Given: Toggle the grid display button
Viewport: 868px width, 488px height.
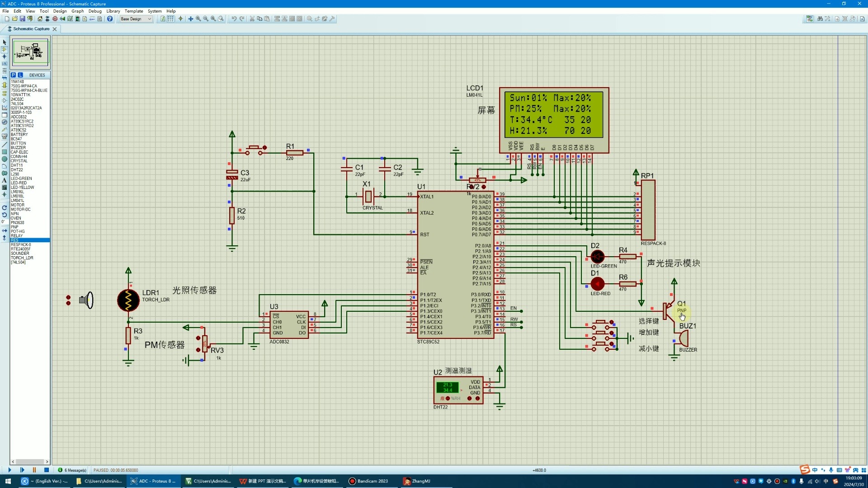Looking at the screenshot, I should pos(170,19).
